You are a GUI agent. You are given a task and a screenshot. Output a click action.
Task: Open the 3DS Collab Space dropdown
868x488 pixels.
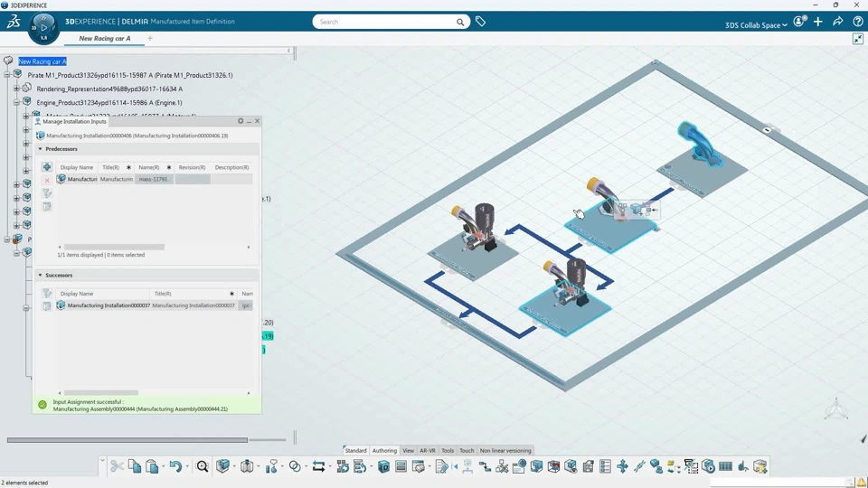click(756, 25)
